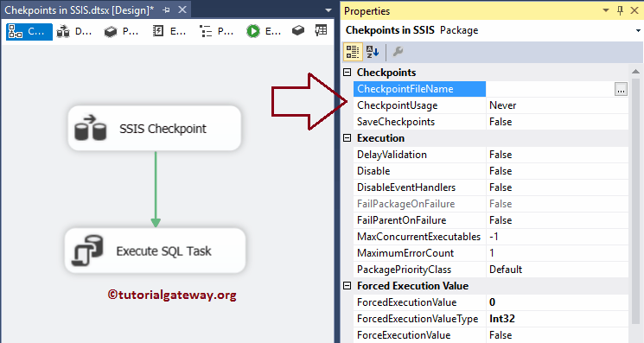
Task: Open the Execution Results tab
Action: (264, 32)
